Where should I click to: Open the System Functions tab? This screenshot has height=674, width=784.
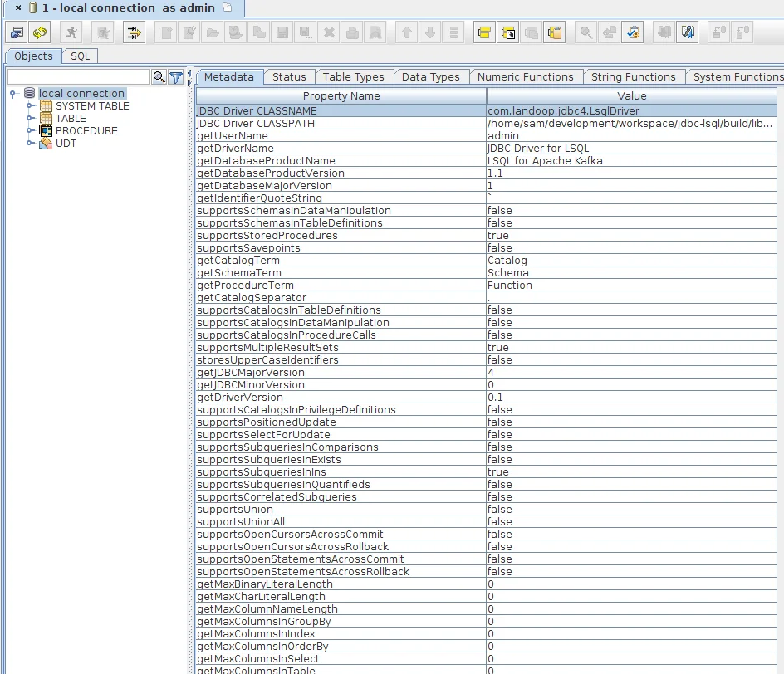pyautogui.click(x=735, y=77)
